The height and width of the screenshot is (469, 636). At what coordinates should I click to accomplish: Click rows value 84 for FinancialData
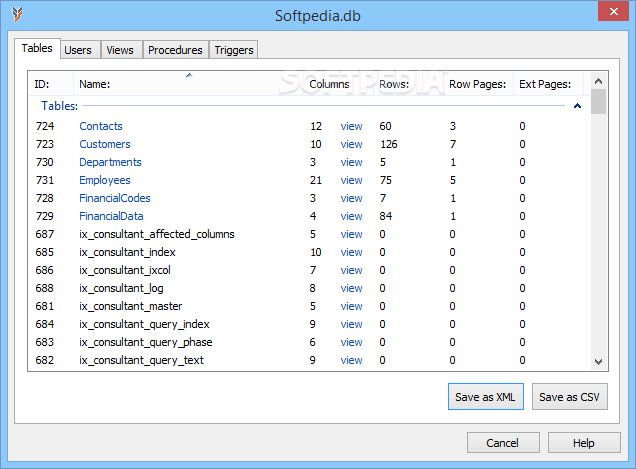pyautogui.click(x=386, y=216)
